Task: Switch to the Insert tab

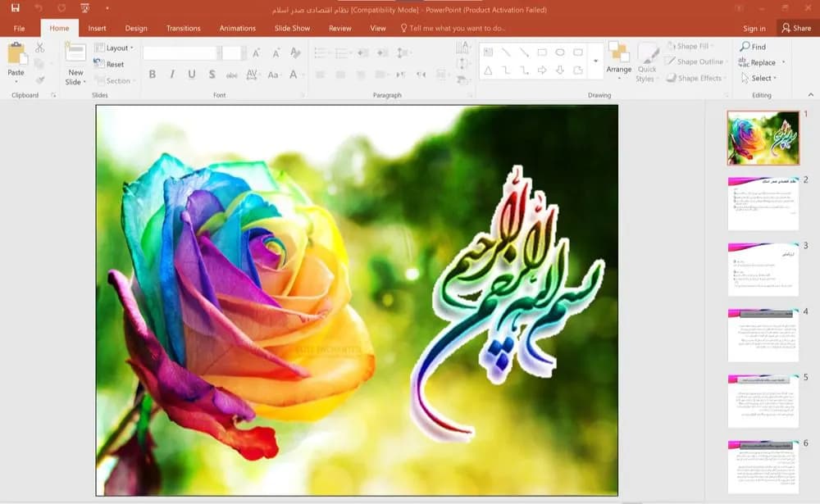Action: click(x=97, y=28)
